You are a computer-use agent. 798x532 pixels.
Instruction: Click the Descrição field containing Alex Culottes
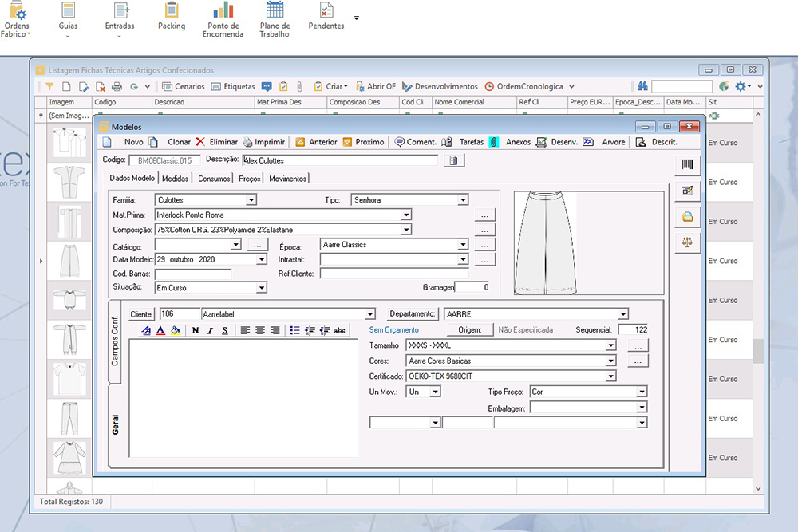point(339,160)
